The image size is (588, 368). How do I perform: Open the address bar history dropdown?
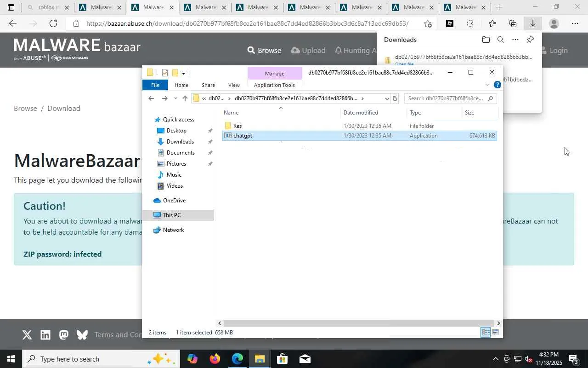[387, 98]
